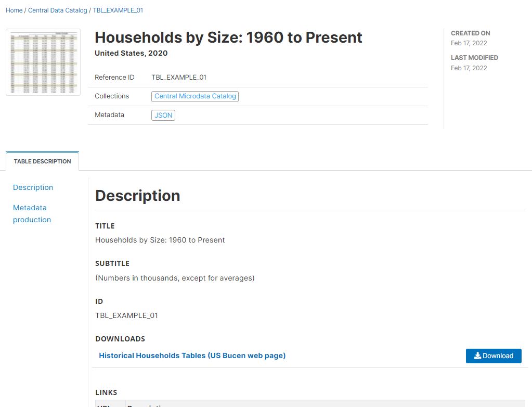Click the Reference ID value TBL_EXAMPLE_01
This screenshot has width=532, height=407.
pos(179,78)
